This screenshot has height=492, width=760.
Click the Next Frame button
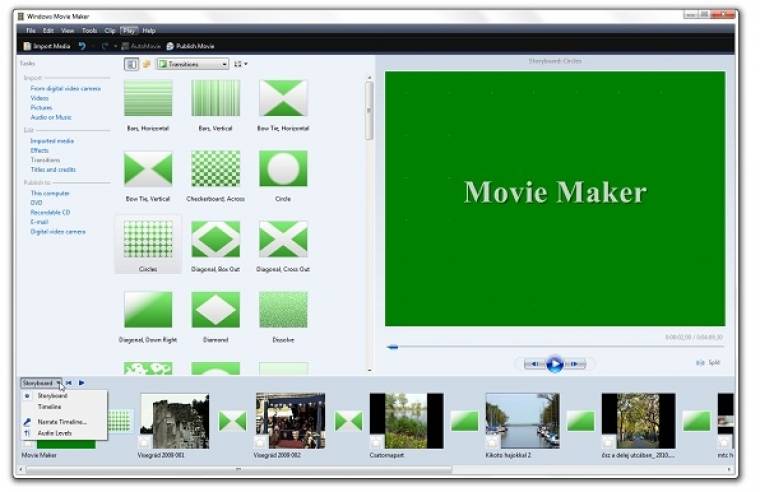[x=575, y=364]
